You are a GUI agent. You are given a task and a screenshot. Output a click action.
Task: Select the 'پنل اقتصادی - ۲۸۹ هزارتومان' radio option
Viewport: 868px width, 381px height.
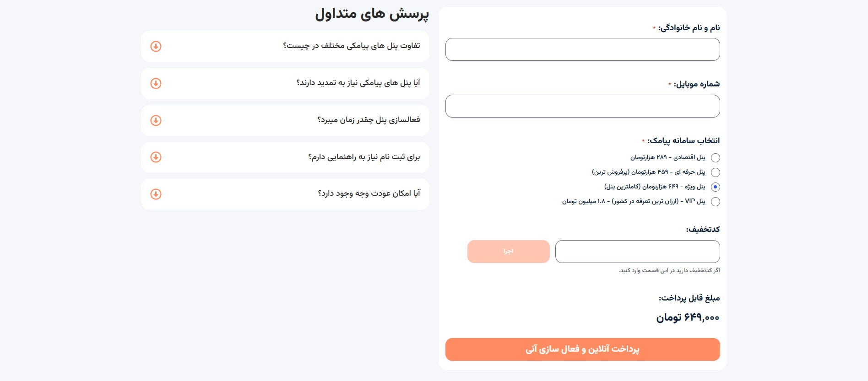(x=716, y=158)
